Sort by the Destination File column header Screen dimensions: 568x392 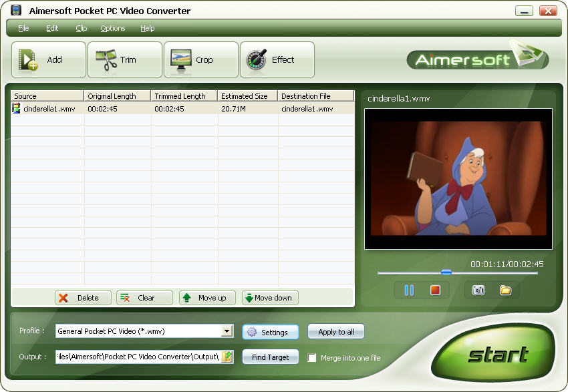(315, 96)
